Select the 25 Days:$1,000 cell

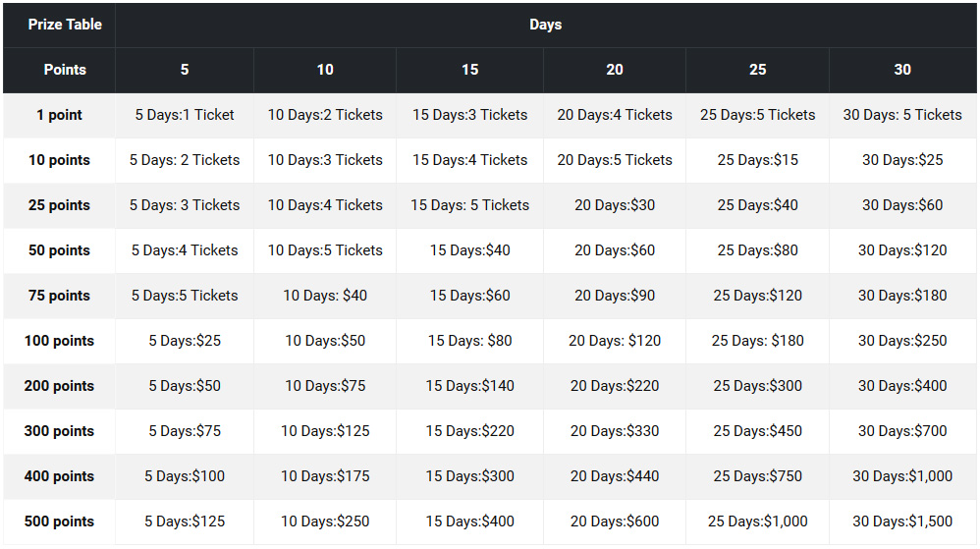(757, 522)
